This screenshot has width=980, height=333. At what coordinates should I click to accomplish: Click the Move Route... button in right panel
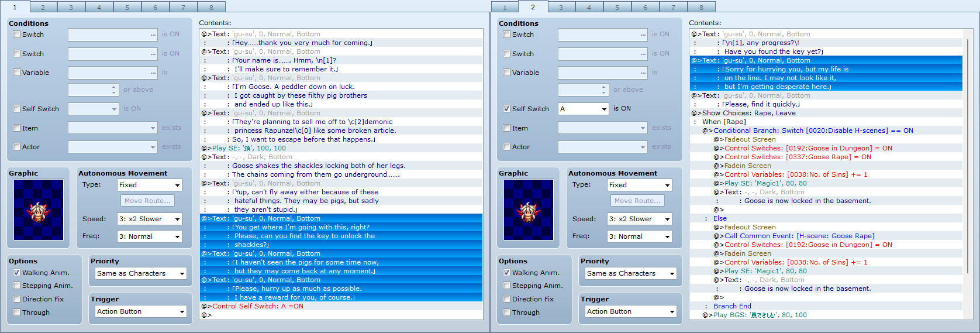(x=637, y=201)
